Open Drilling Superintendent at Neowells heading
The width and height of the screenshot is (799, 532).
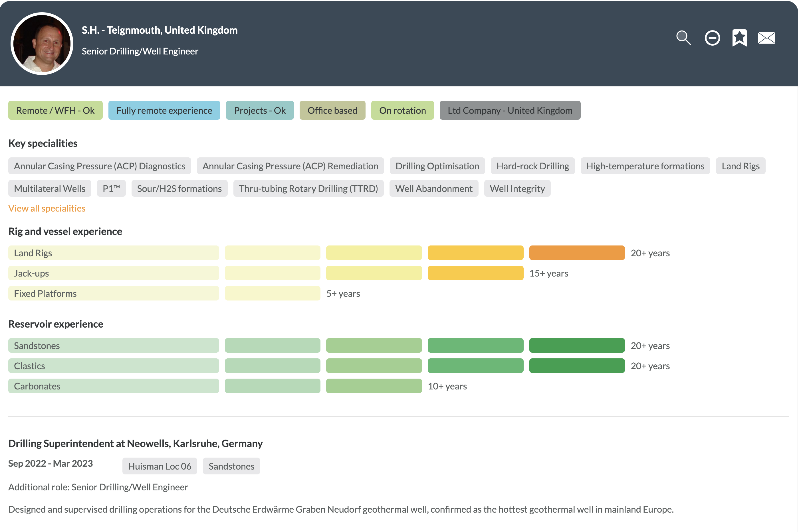click(136, 443)
